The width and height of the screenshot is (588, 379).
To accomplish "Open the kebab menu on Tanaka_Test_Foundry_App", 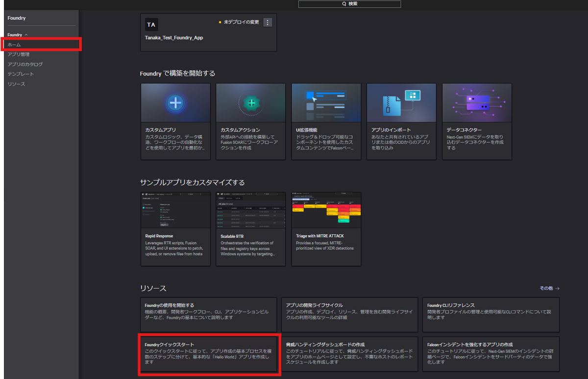I will 267,22.
